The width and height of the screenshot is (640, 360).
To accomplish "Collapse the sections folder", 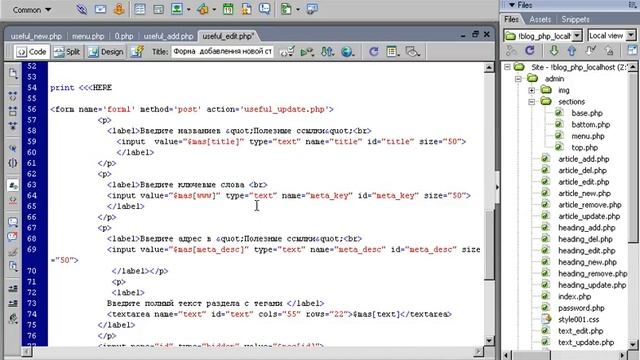I will point(531,102).
